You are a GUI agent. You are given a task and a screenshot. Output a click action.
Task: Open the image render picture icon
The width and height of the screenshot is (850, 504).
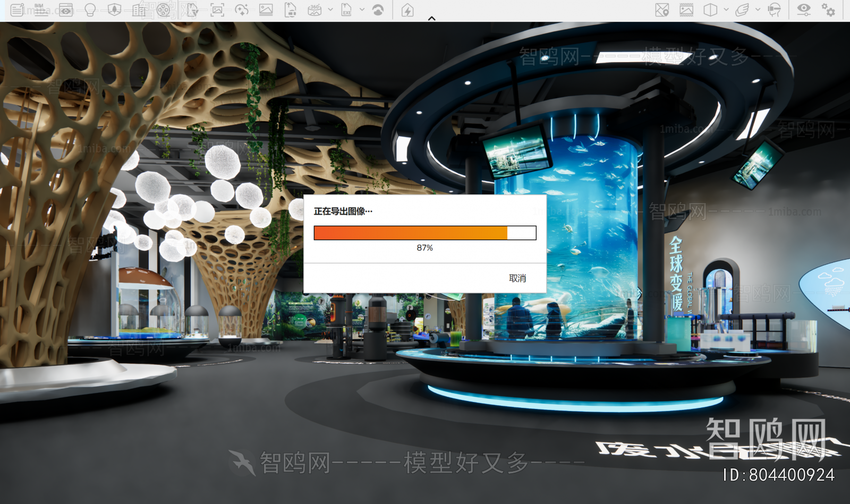click(266, 10)
